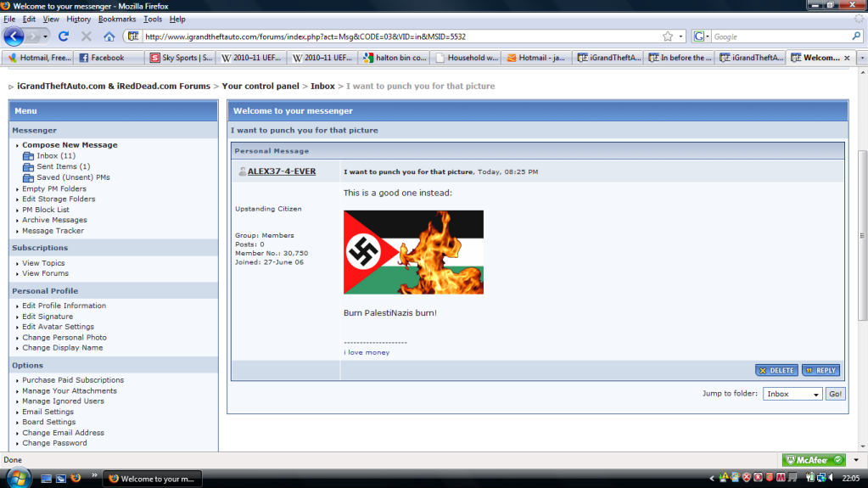Click the Google search input box
This screenshot has height=488, width=868.
click(x=781, y=36)
